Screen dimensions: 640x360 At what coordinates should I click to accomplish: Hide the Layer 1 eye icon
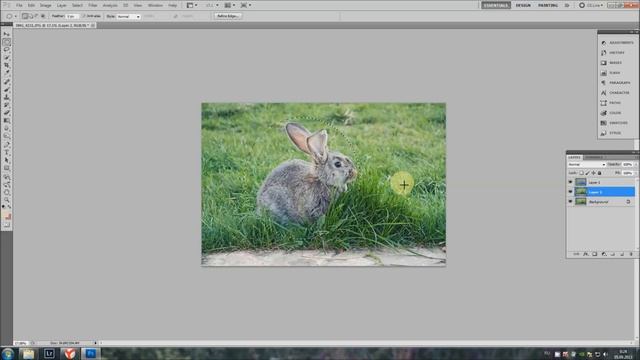tap(571, 182)
